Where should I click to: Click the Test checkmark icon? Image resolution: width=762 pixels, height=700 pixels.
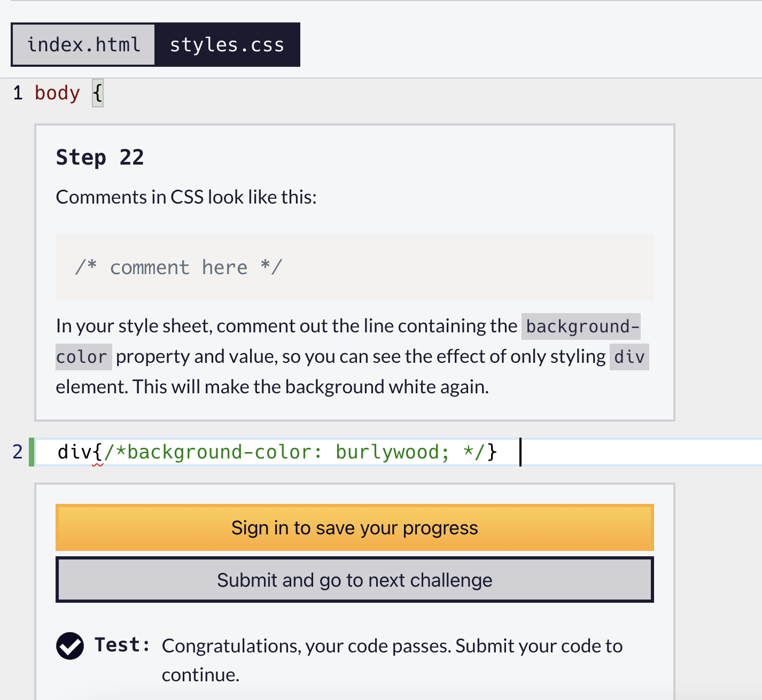pyautogui.click(x=70, y=646)
